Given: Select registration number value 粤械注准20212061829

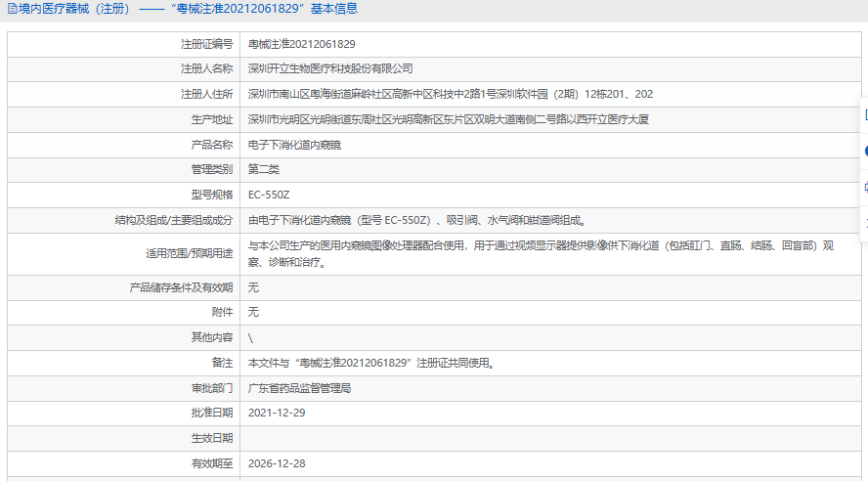Looking at the screenshot, I should point(302,44).
